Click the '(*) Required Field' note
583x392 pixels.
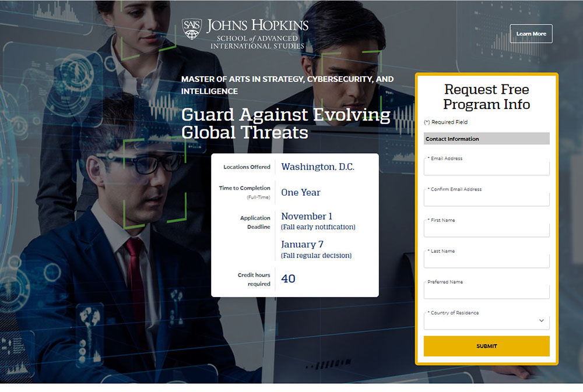click(x=446, y=122)
